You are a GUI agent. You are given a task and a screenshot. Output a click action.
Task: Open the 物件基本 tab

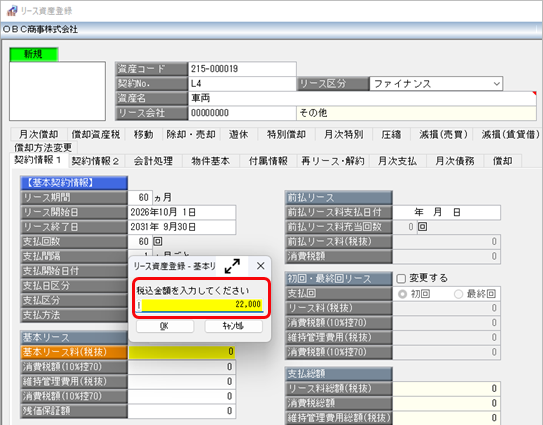211,161
